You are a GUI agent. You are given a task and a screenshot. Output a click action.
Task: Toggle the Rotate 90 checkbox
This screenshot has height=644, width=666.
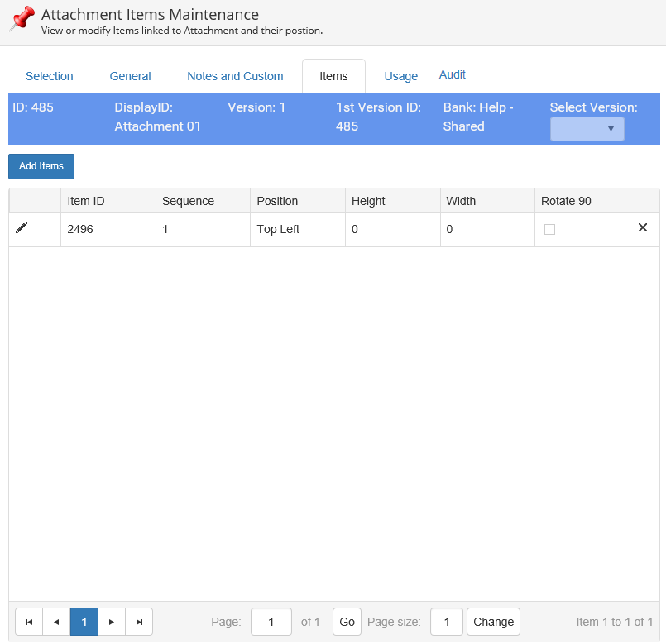pyautogui.click(x=549, y=230)
